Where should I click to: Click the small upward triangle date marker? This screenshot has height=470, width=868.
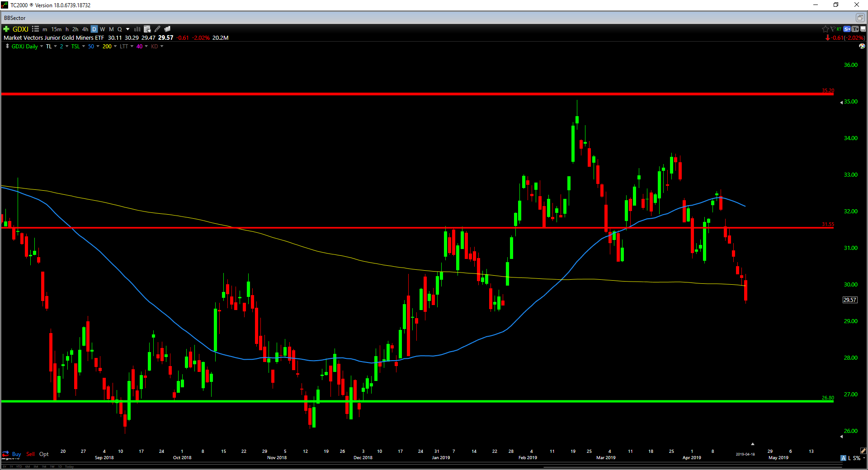(x=752, y=444)
